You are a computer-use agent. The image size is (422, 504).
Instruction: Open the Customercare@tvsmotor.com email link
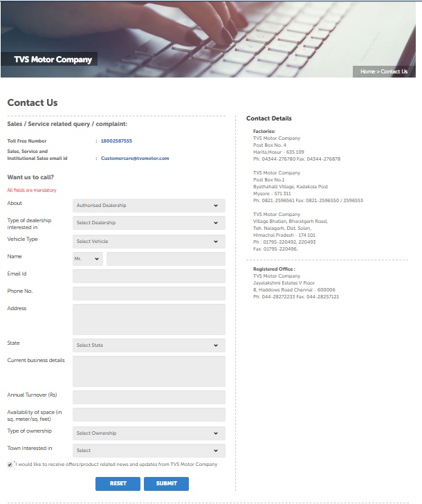135,158
